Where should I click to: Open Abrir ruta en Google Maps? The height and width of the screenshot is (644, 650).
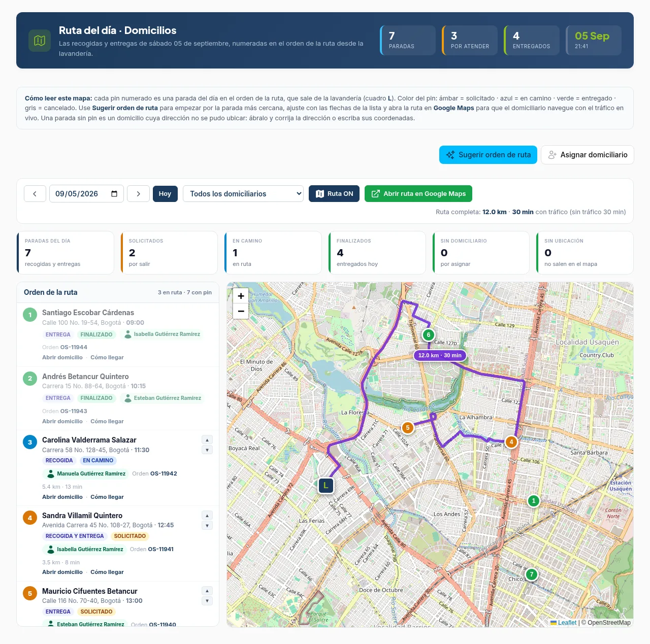click(418, 194)
